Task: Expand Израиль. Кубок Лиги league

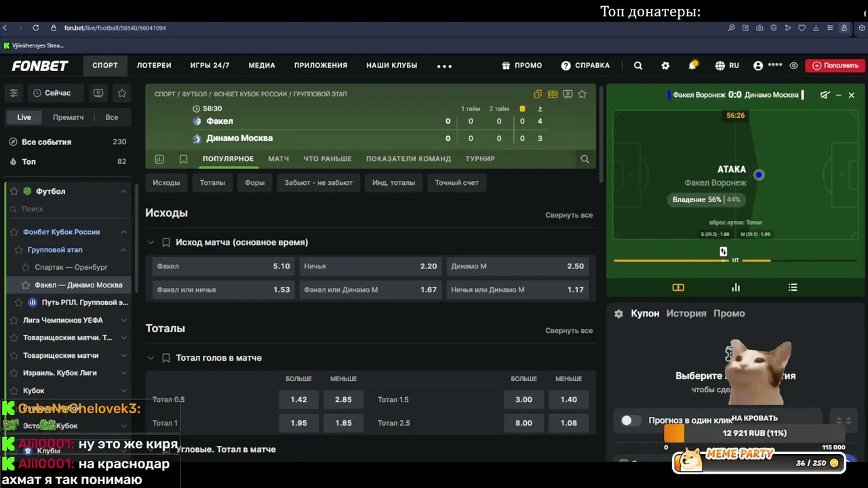Action: coord(123,373)
